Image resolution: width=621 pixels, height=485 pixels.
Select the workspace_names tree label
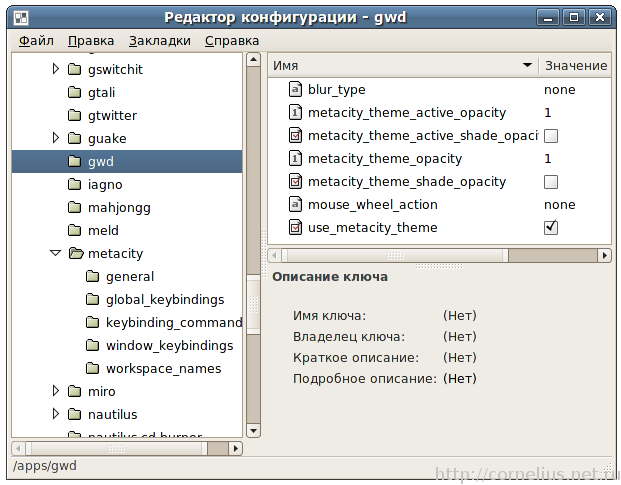click(x=164, y=369)
